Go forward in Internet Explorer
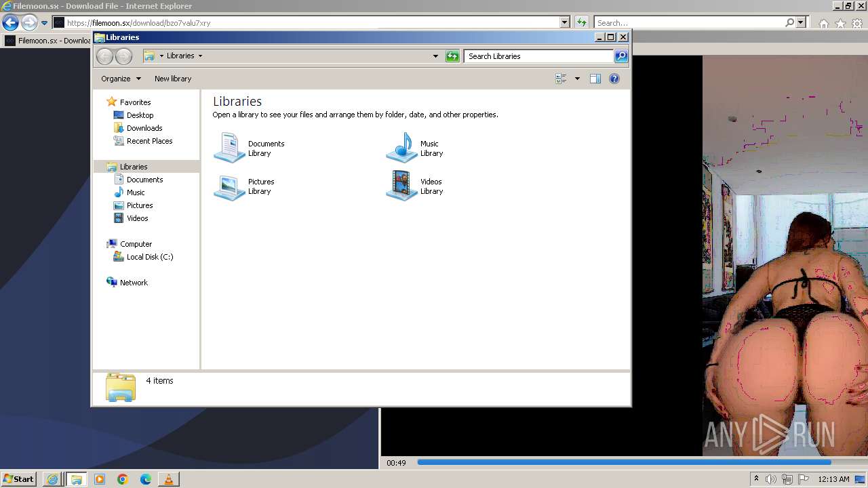868x488 pixels. pos(28,22)
